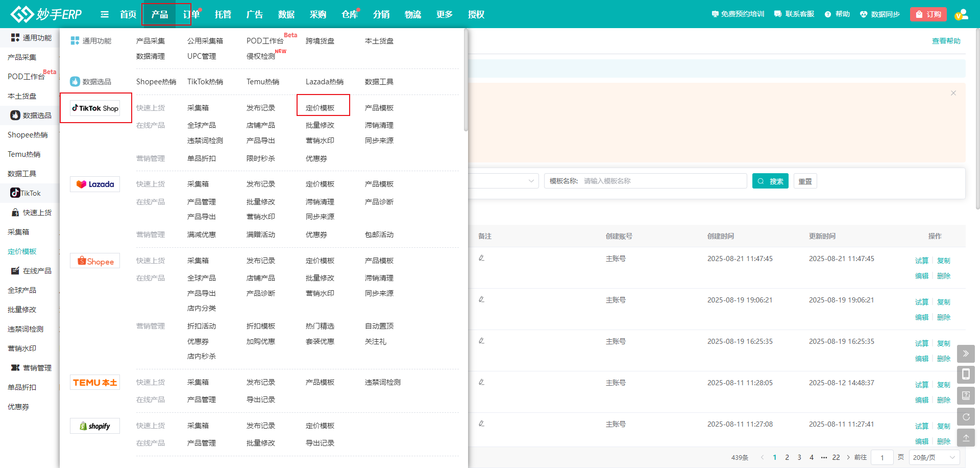The width and height of the screenshot is (980, 468).
Task: Click the floating back-to-top arrow icon
Action: 966,438
